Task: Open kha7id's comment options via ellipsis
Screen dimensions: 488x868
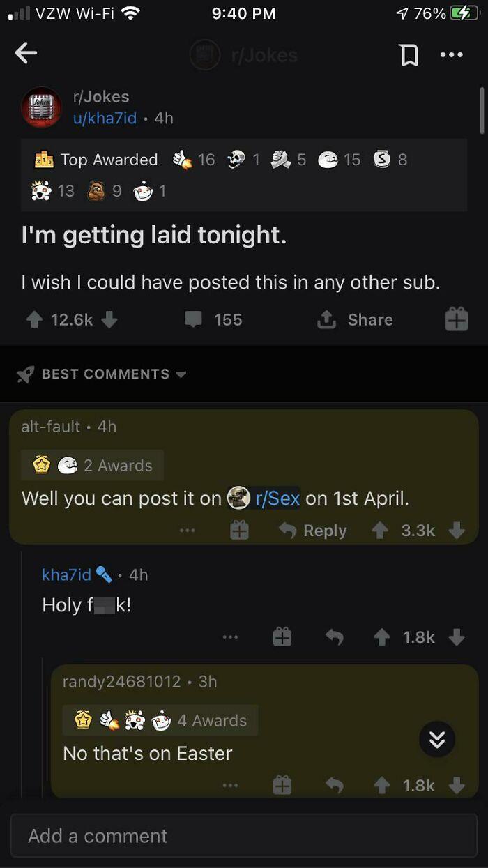Action: [230, 636]
